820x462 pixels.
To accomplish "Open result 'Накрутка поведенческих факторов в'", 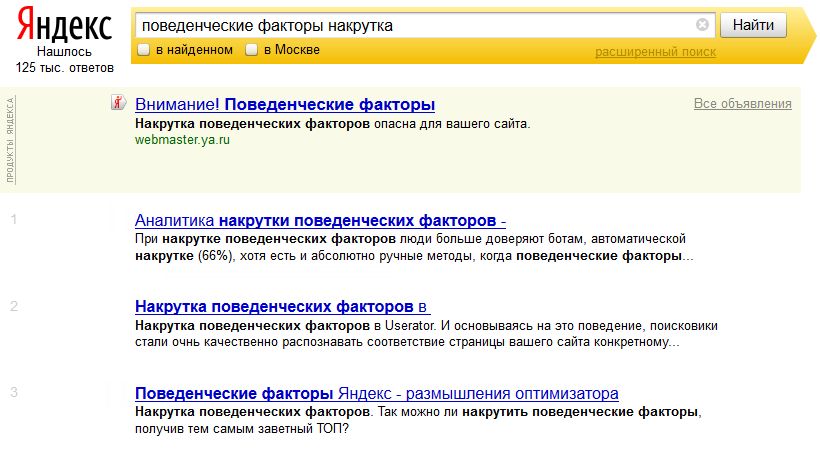I will point(282,306).
